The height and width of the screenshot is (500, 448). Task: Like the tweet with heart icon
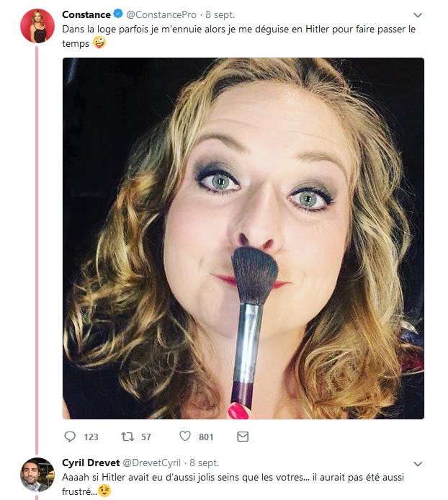[185, 437]
